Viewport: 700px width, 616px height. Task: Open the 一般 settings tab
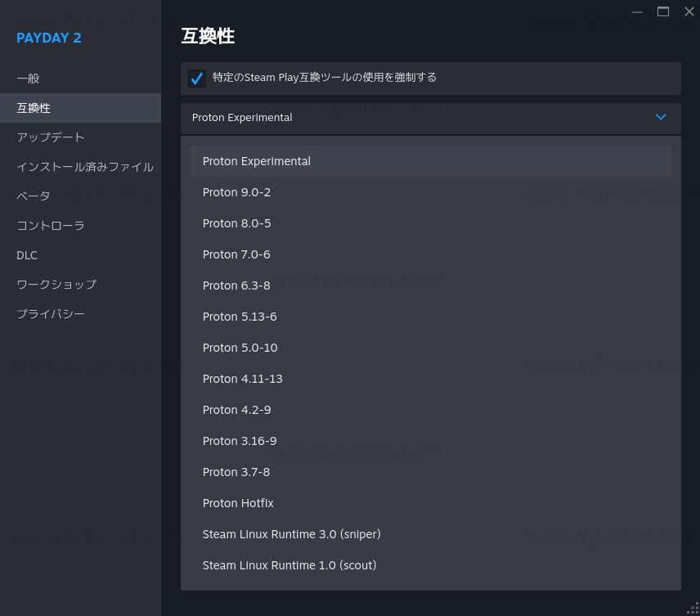pyautogui.click(x=80, y=79)
